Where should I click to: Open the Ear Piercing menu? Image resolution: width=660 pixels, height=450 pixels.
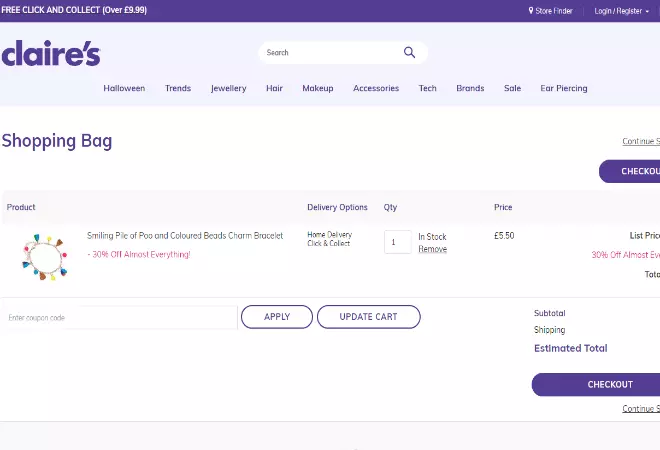[564, 88]
